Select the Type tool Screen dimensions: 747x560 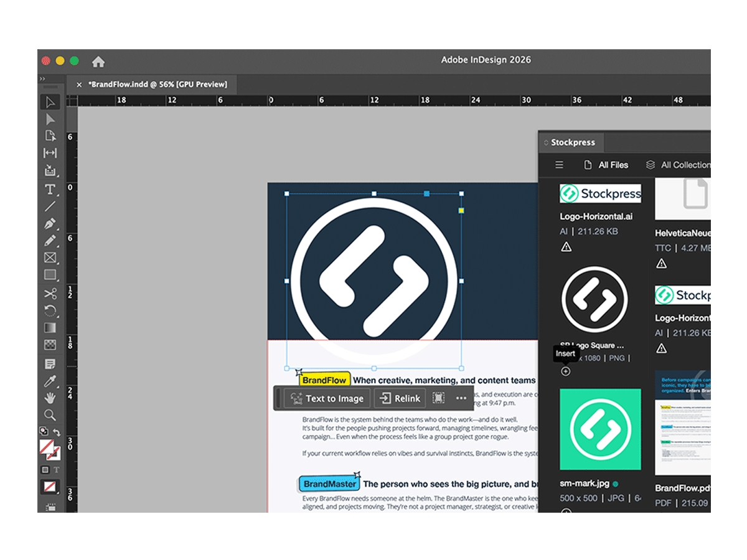[50, 189]
